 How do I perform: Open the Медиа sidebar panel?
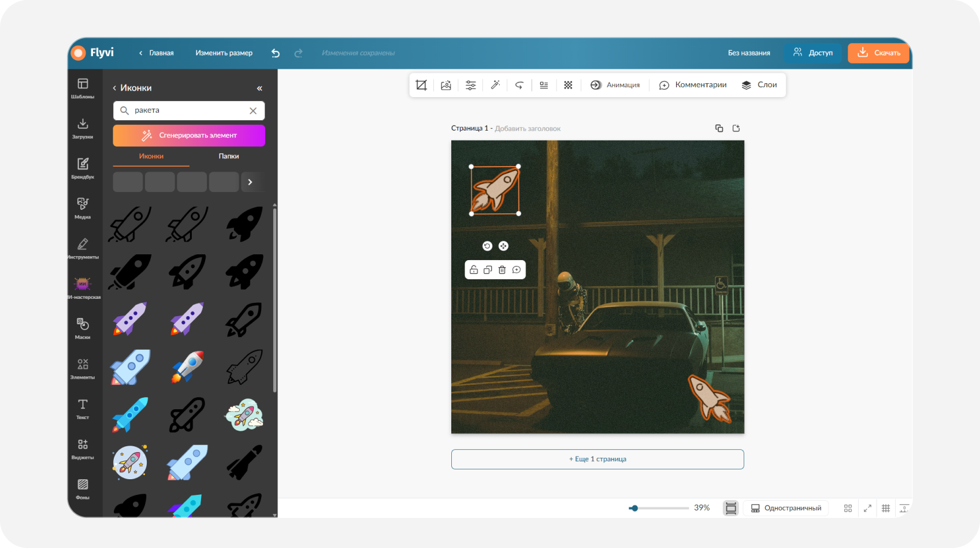83,209
